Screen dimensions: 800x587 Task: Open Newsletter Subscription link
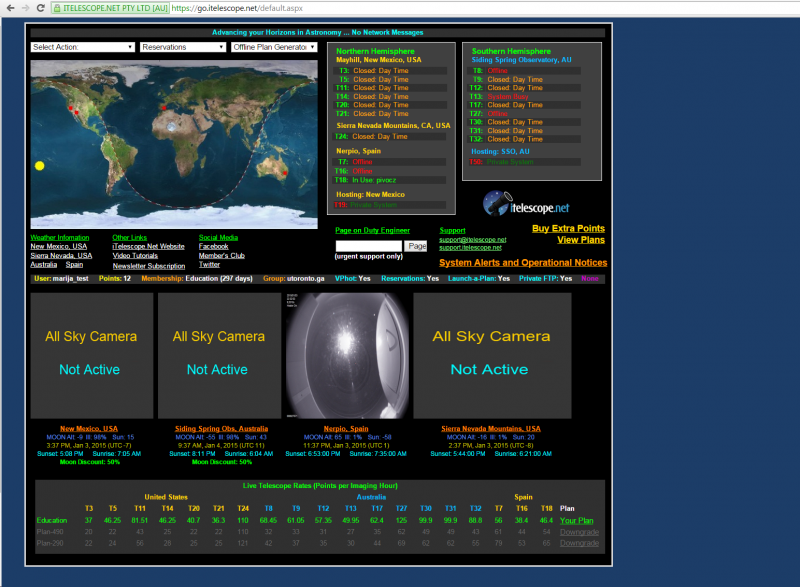pyautogui.click(x=149, y=266)
